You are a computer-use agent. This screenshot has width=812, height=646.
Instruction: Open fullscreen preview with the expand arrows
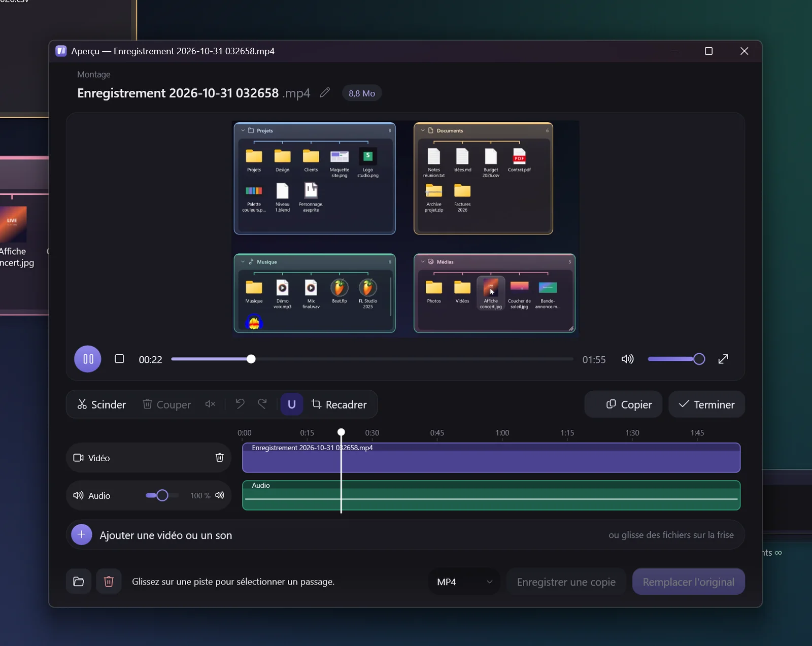(723, 359)
